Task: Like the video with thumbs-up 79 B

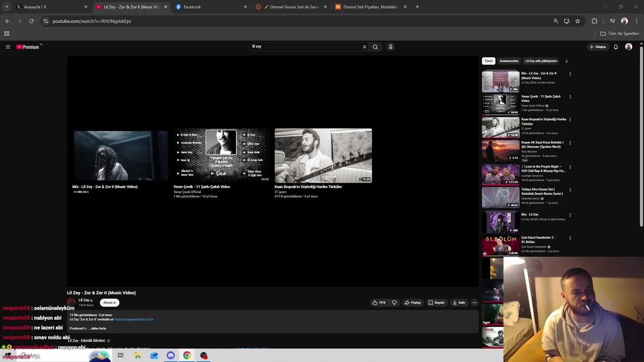Action: [x=379, y=303]
